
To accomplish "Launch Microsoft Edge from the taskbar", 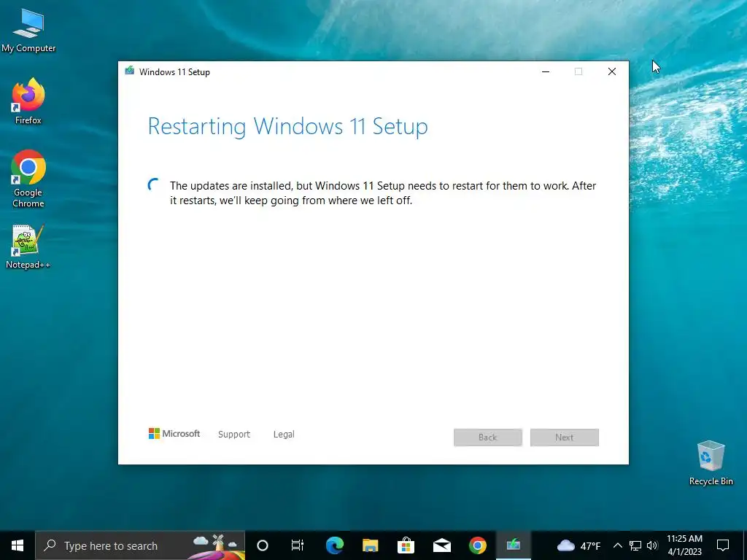I will [x=334, y=545].
